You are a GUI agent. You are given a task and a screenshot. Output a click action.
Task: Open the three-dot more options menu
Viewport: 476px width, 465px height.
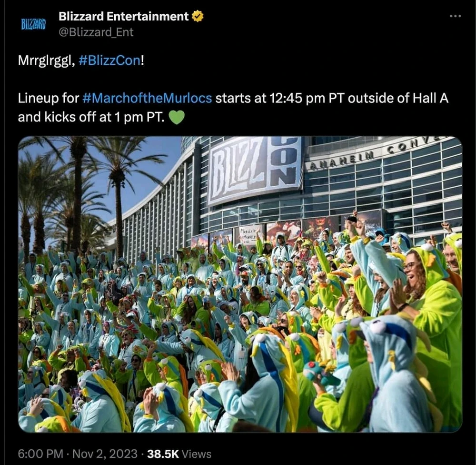[456, 16]
